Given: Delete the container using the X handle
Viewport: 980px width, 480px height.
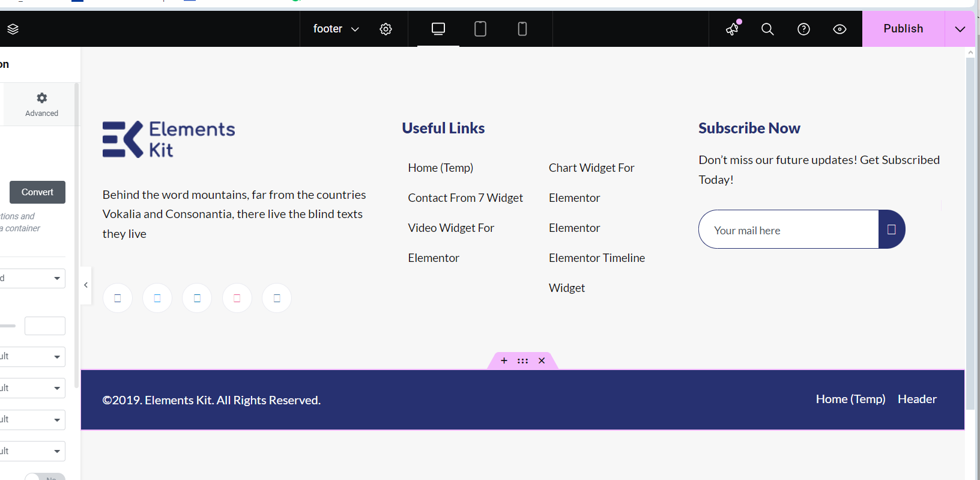Looking at the screenshot, I should [542, 360].
